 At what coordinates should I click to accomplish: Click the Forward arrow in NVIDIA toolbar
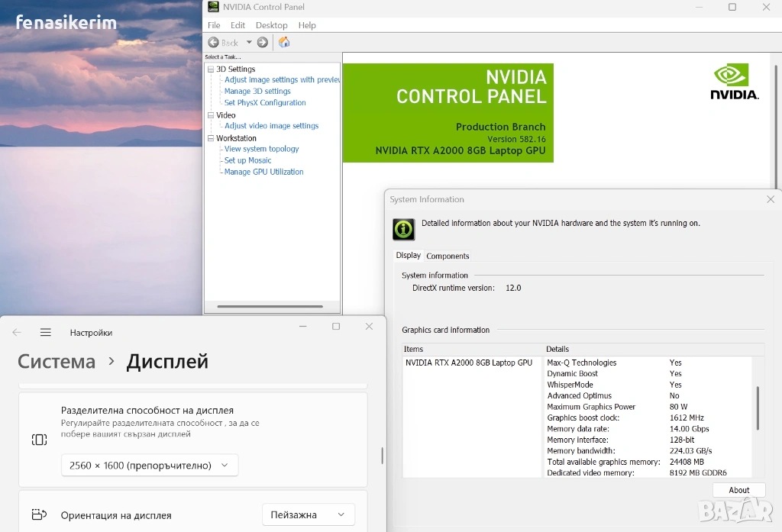(x=263, y=43)
